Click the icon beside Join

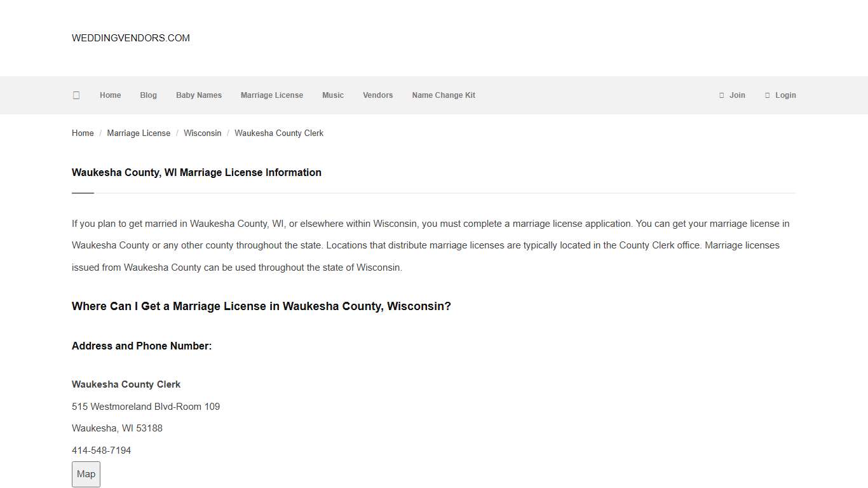click(722, 95)
